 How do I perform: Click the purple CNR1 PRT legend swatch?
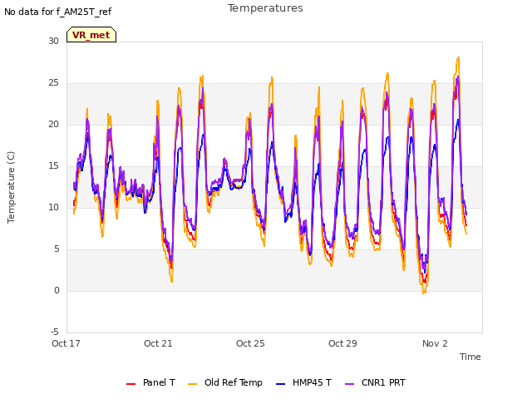point(349,384)
